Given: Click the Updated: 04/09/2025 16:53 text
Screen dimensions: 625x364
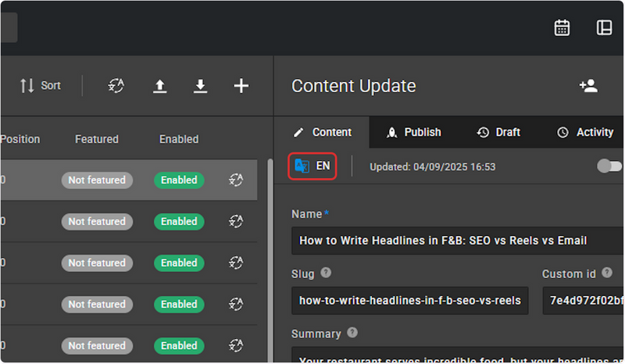Looking at the screenshot, I should (x=433, y=167).
